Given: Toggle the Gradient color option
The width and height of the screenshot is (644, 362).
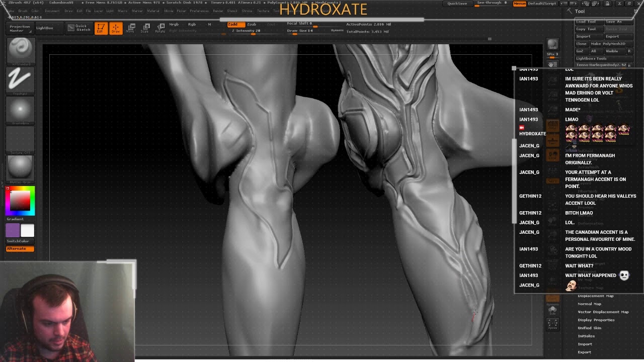Looking at the screenshot, I should click(x=15, y=219).
